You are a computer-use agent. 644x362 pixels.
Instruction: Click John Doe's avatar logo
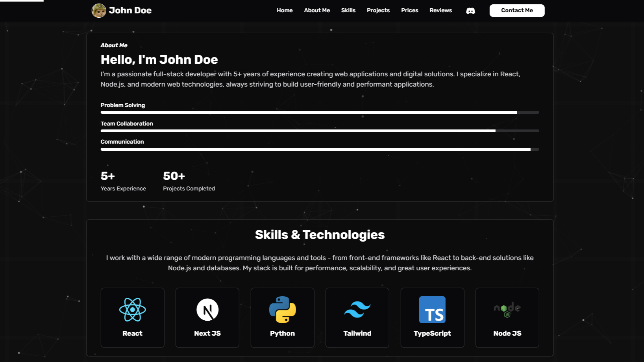(99, 11)
